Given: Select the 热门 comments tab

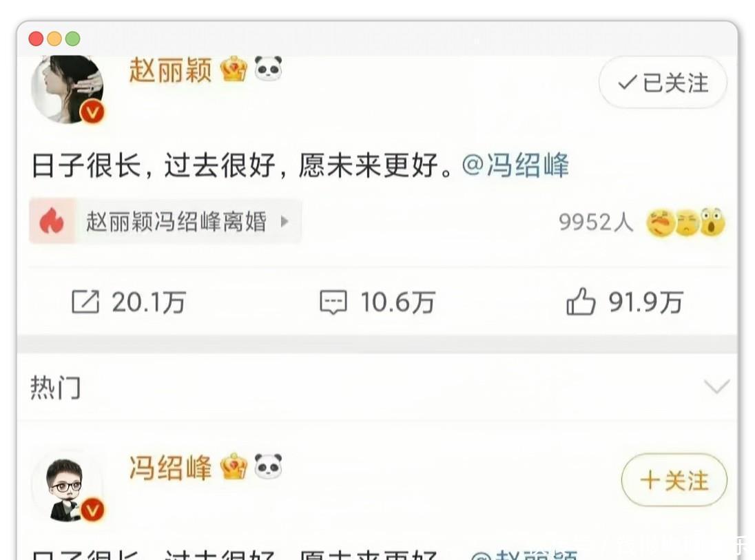Looking at the screenshot, I should point(56,388).
